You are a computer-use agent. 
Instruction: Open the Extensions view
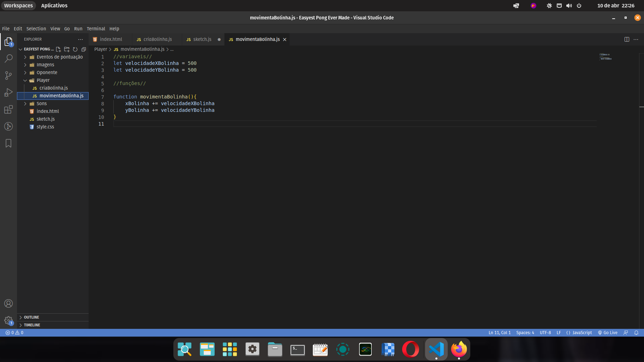tap(8, 109)
